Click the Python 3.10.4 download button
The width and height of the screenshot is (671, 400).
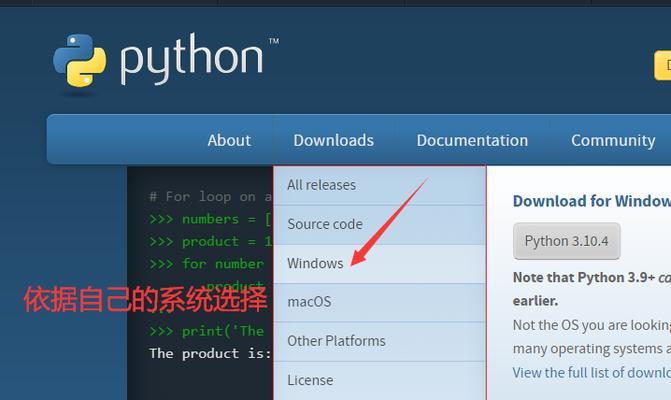pyautogui.click(x=567, y=241)
